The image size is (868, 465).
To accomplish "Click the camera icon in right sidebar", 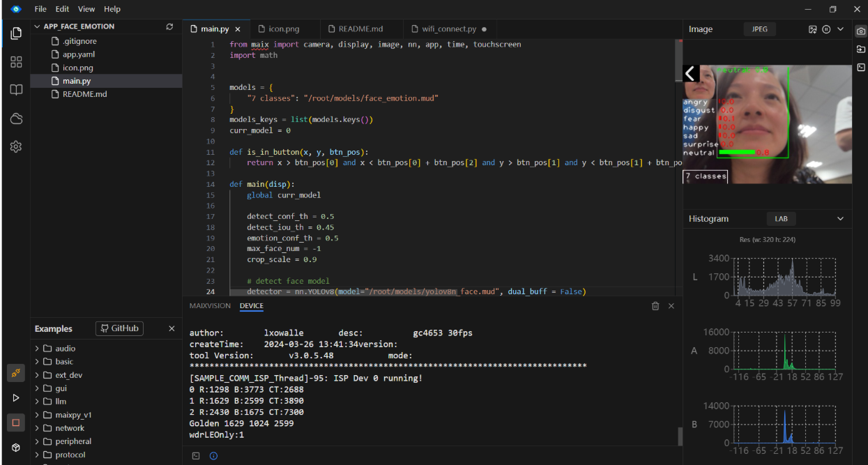I will (x=861, y=31).
